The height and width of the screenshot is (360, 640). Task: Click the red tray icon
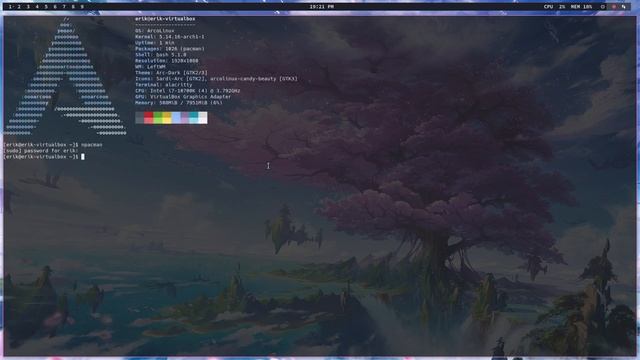click(614, 7)
